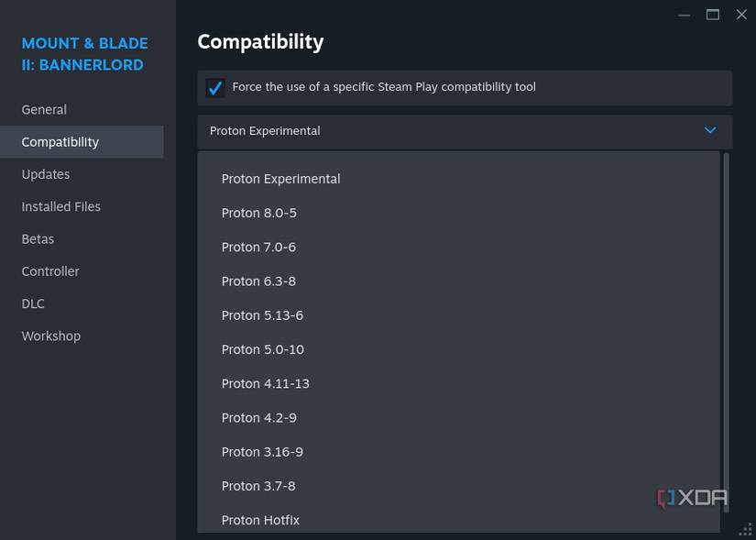Open the Updates settings section

coord(45,174)
